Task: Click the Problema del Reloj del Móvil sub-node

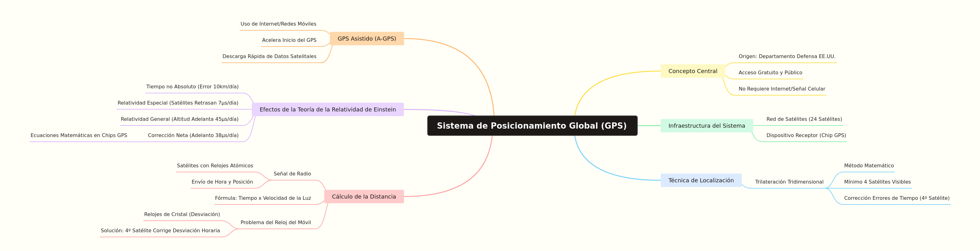Action: (x=276, y=223)
